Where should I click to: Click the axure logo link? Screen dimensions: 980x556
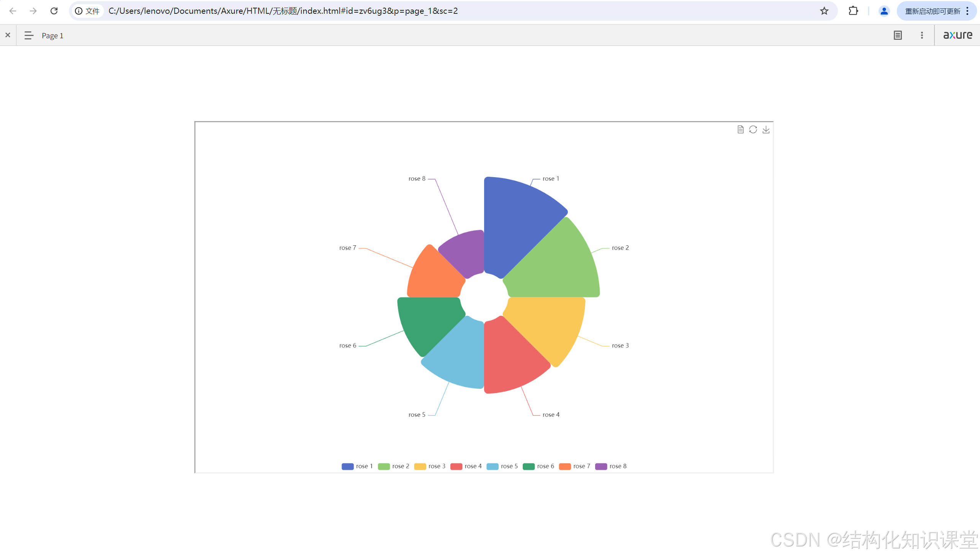click(x=957, y=35)
